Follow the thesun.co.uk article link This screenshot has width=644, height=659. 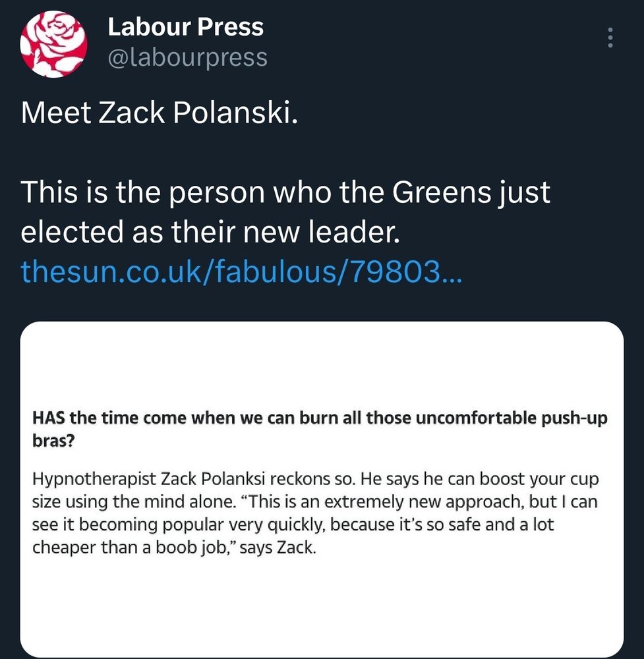click(242, 270)
